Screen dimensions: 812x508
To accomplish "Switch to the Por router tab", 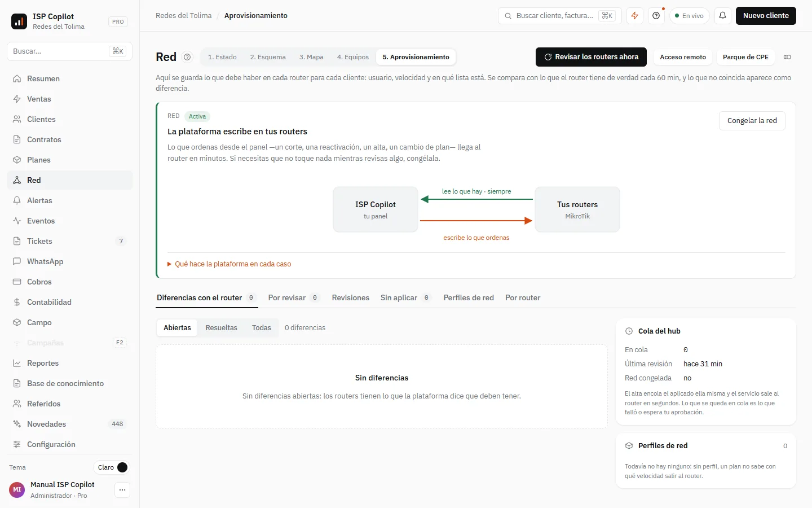I will click(x=523, y=298).
